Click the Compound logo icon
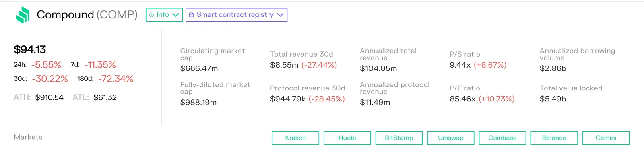This screenshot has height=150, width=644. [x=23, y=15]
